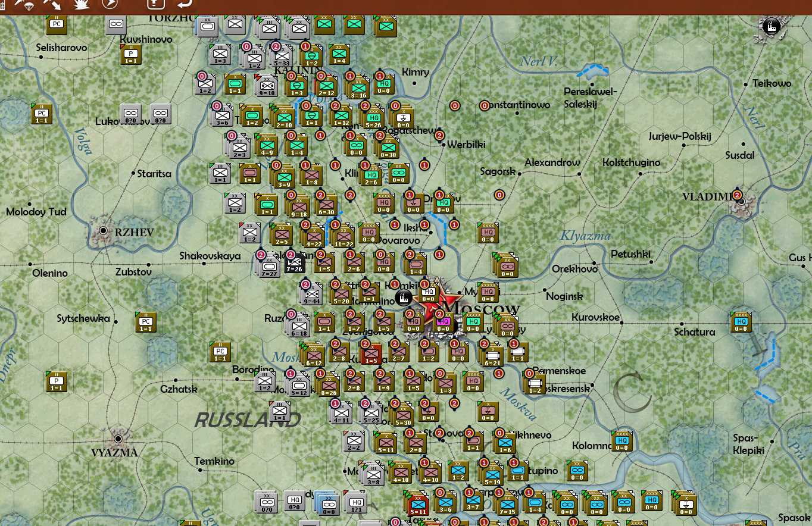The image size is (812, 526).
Task: Select the PC 1=1 unit near Sytschewka
Action: point(145,322)
